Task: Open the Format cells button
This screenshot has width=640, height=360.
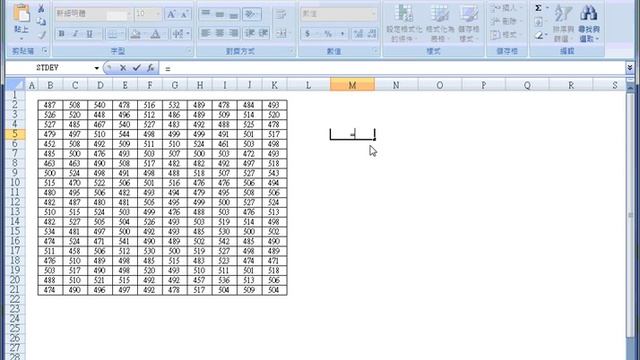Action: pos(505,36)
